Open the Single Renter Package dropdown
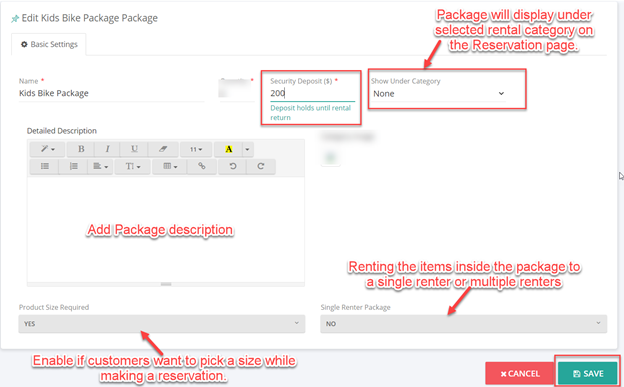 point(464,324)
